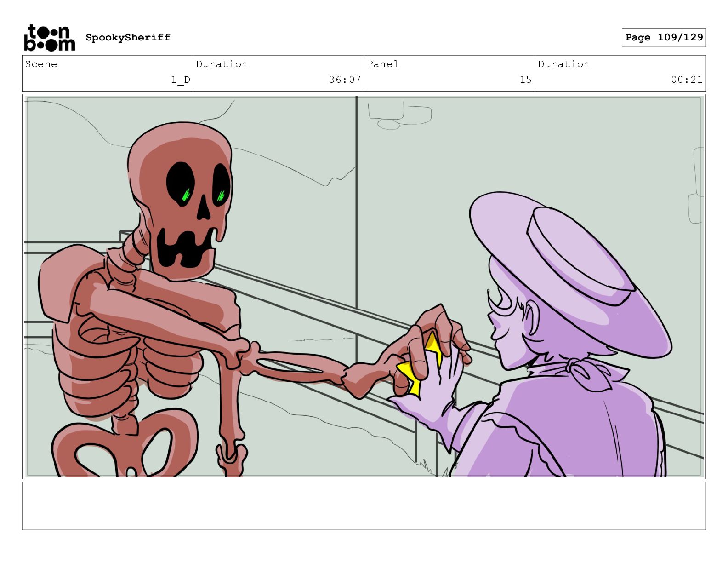Select the 'SpookySheriff' project title text
This screenshot has height=563, width=728.
[128, 37]
